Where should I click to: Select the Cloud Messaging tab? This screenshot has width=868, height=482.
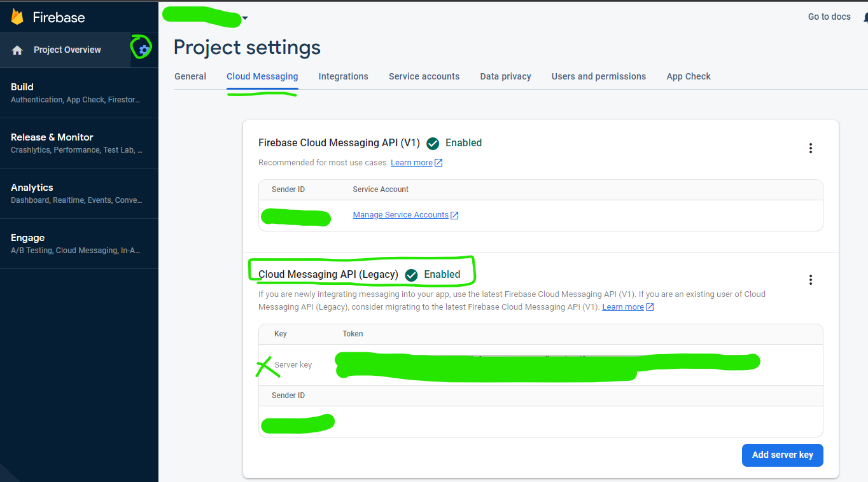tap(262, 76)
